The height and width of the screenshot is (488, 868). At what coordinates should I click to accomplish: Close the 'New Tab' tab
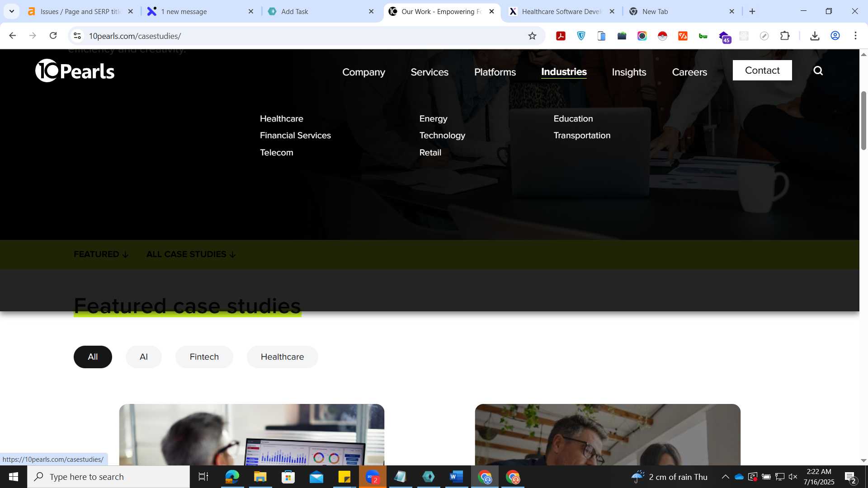(732, 11)
